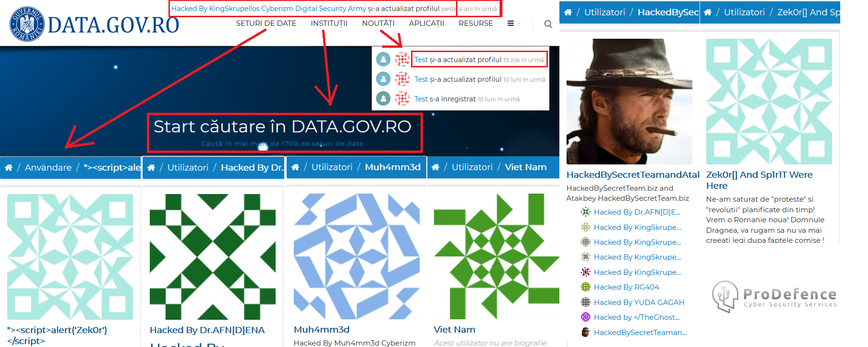Click icon beside Hacked By RG404
The width and height of the screenshot is (868, 347).
[585, 287]
